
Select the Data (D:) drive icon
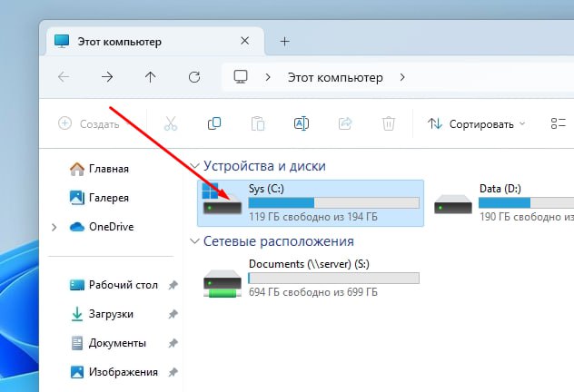coord(453,205)
